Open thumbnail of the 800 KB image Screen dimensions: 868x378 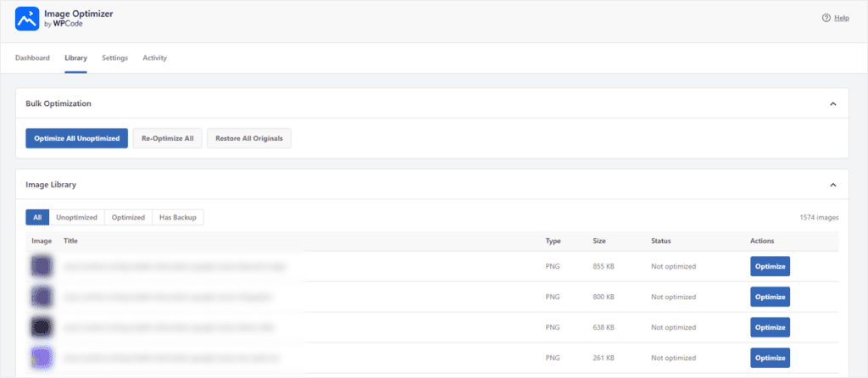click(x=42, y=297)
